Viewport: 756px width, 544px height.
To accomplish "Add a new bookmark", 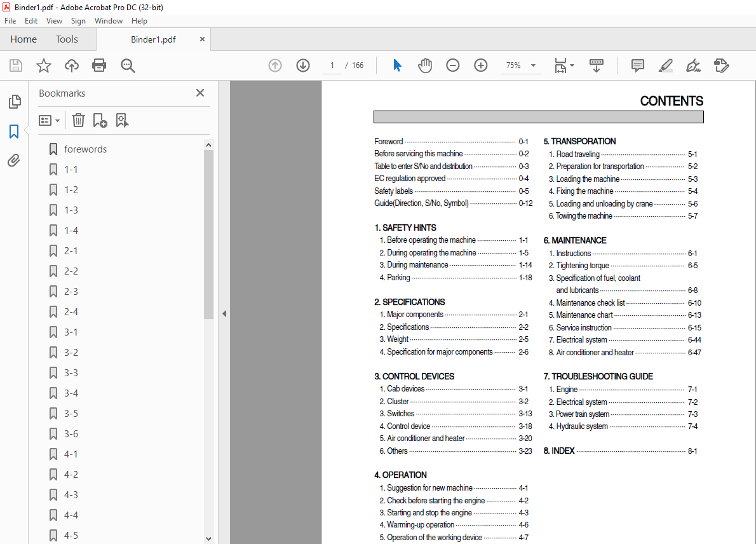I will (100, 120).
